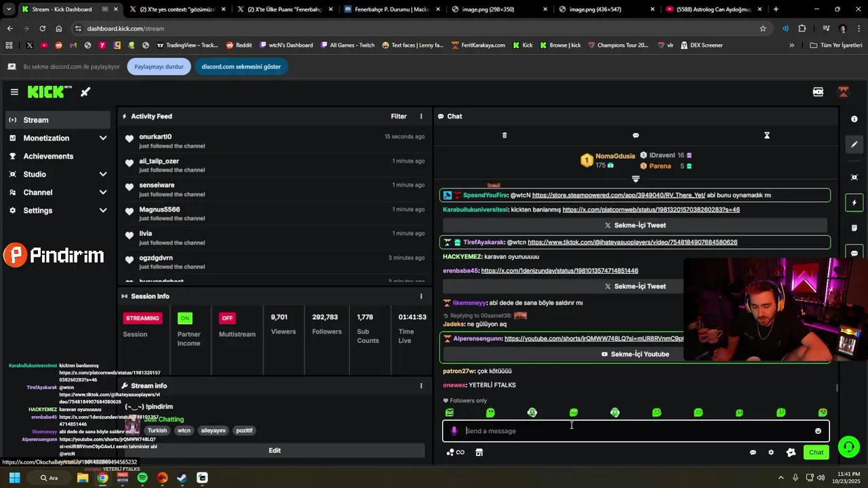
Task: Click the green Chat send button
Action: click(x=816, y=453)
